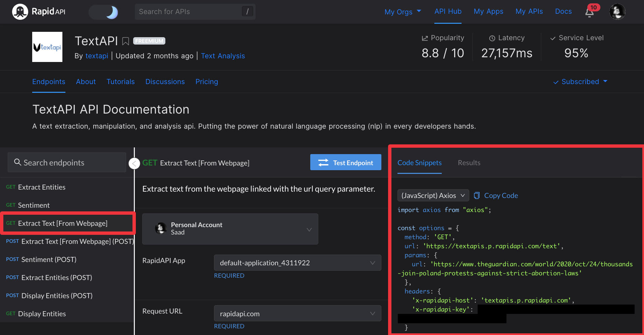Viewport: 644px width, 335px height.
Task: Select GET Sentiment endpoint
Action: pos(67,205)
